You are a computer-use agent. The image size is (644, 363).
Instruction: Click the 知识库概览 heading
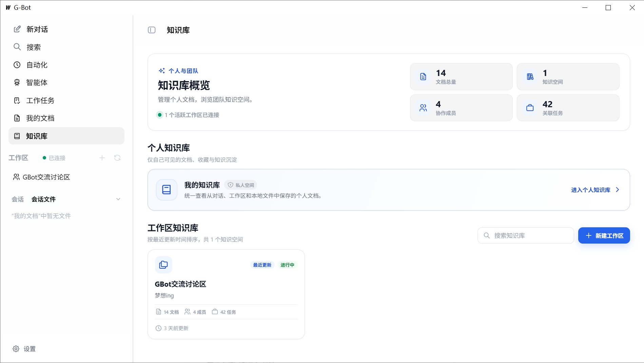(184, 85)
